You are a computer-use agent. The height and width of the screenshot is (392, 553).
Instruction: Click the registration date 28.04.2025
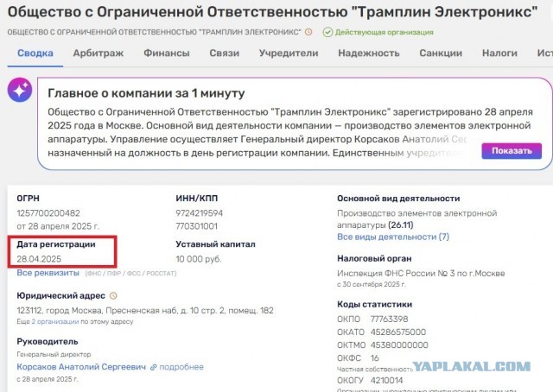[39, 259]
